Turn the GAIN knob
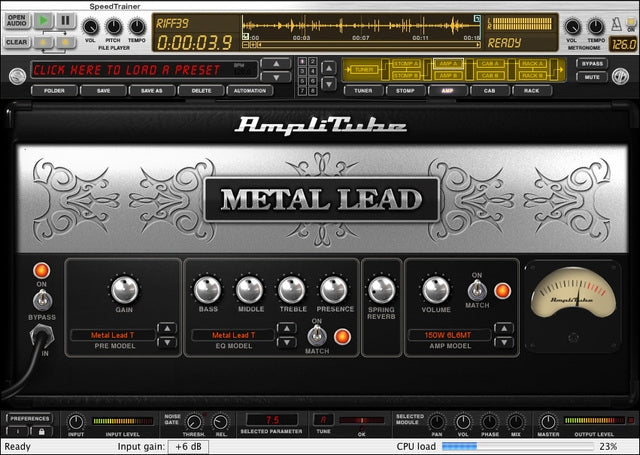Screen dimensions: 640x455 [x=124, y=289]
